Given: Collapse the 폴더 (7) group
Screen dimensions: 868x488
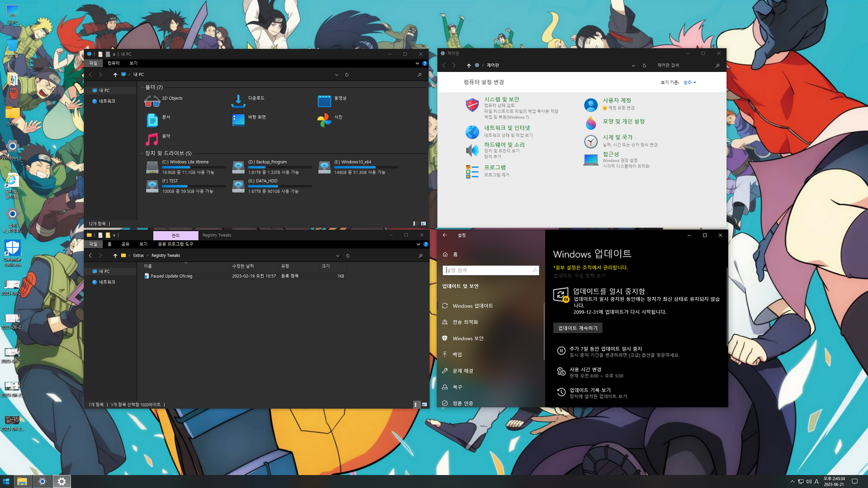Looking at the screenshot, I should point(142,88).
